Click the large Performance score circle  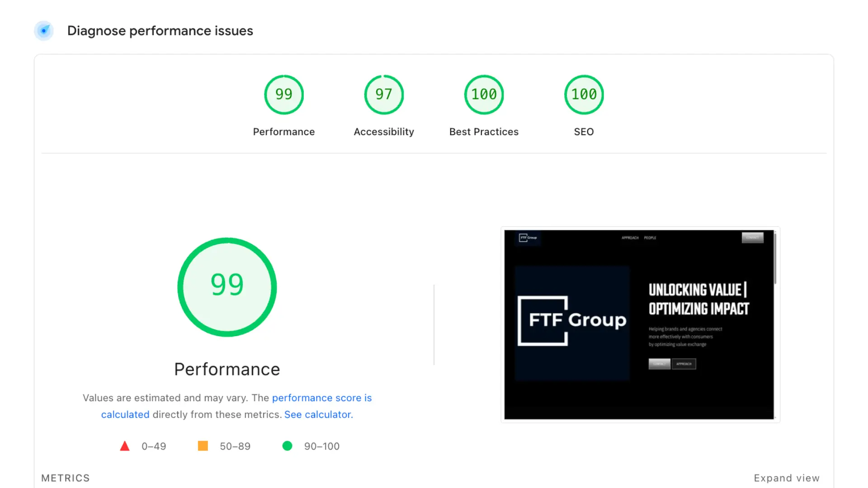click(x=227, y=286)
